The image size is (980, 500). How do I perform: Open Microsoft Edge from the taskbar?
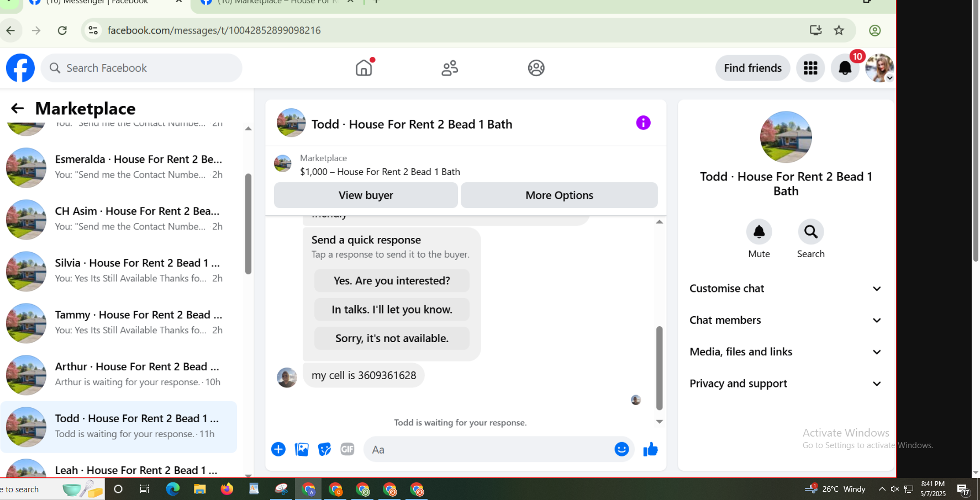pyautogui.click(x=173, y=489)
